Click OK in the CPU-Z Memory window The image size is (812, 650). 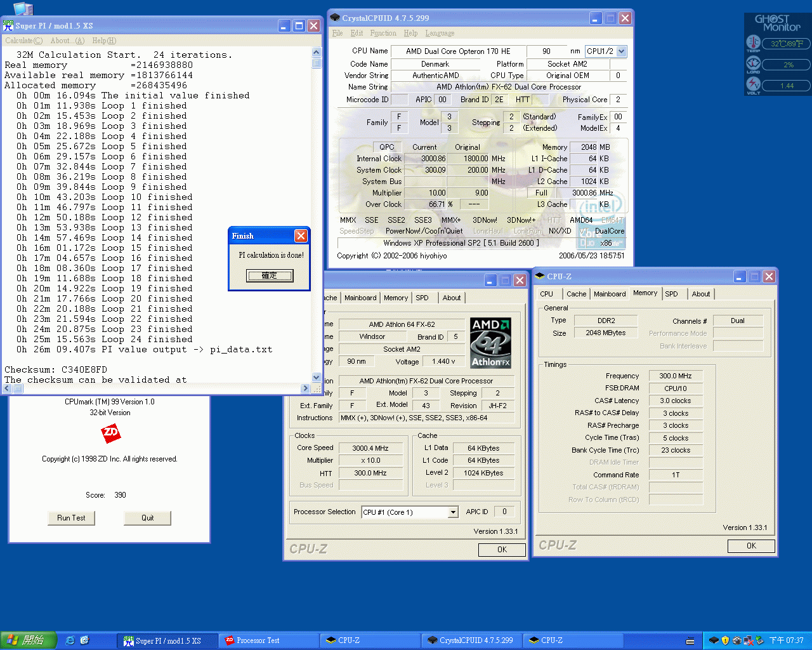pos(751,546)
